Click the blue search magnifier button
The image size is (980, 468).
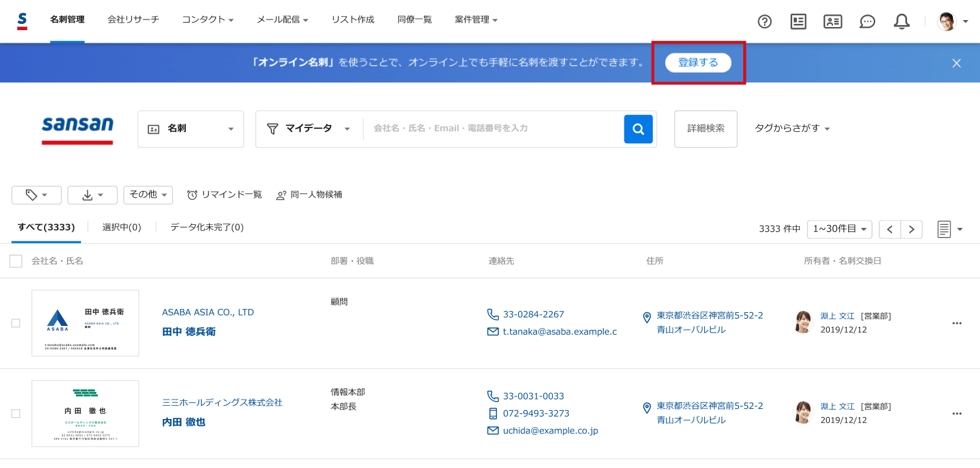(638, 129)
